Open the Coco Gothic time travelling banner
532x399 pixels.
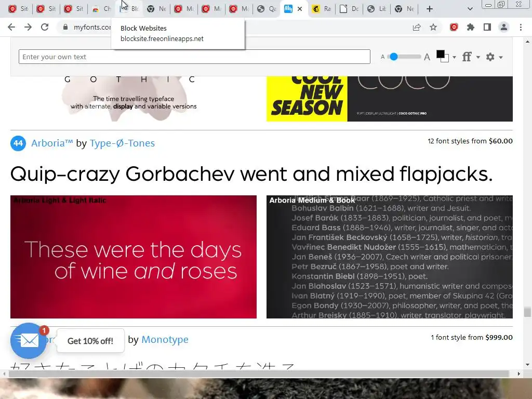(134, 99)
